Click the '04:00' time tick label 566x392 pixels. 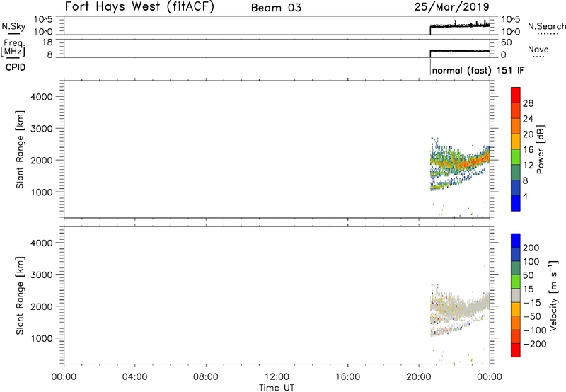click(134, 377)
